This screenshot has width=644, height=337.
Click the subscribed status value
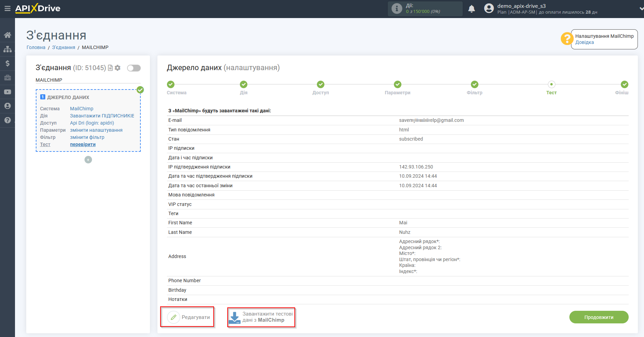point(411,139)
